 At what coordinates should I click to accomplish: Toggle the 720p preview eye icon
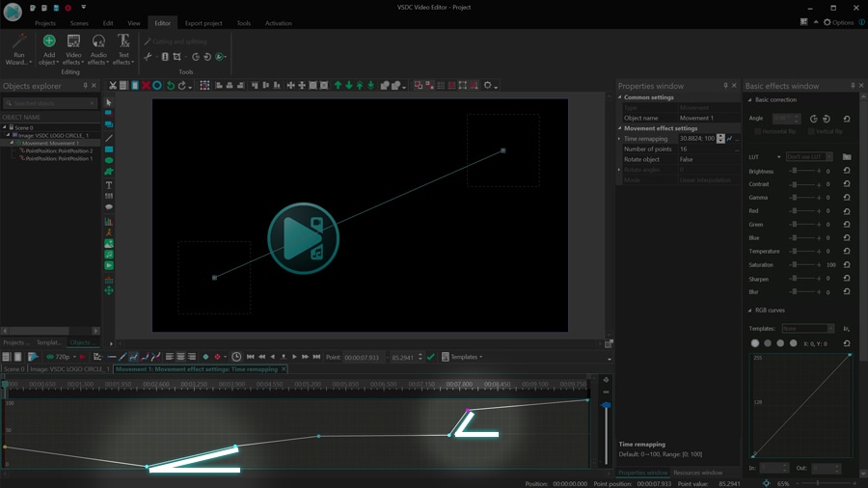(x=50, y=357)
